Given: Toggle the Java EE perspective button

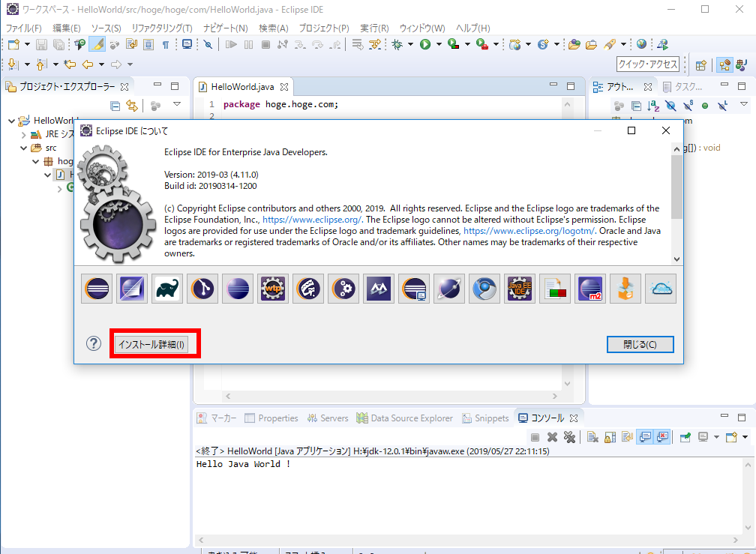Looking at the screenshot, I should pyautogui.click(x=724, y=64).
